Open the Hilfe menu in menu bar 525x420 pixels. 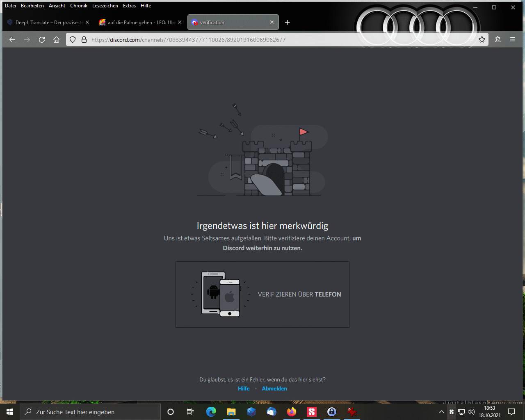pos(146,6)
